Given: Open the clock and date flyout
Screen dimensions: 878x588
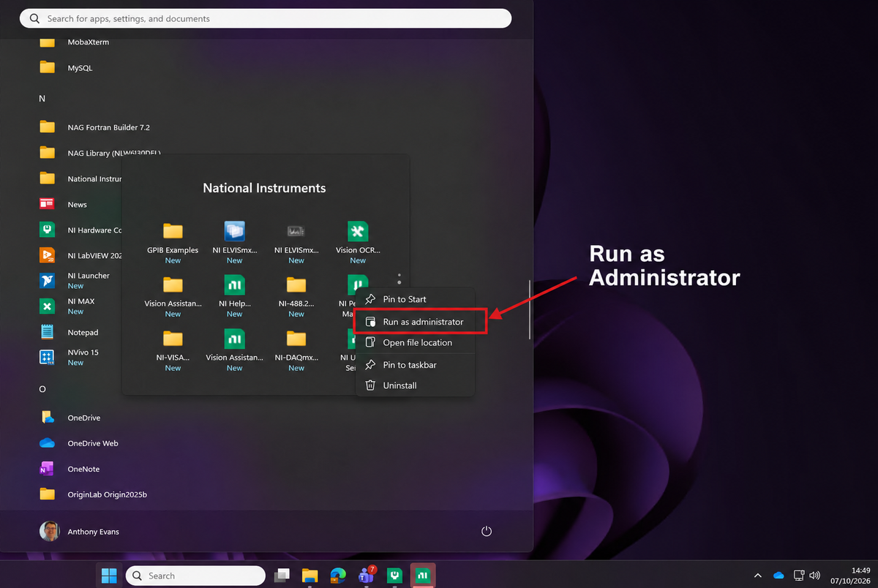Looking at the screenshot, I should 852,576.
